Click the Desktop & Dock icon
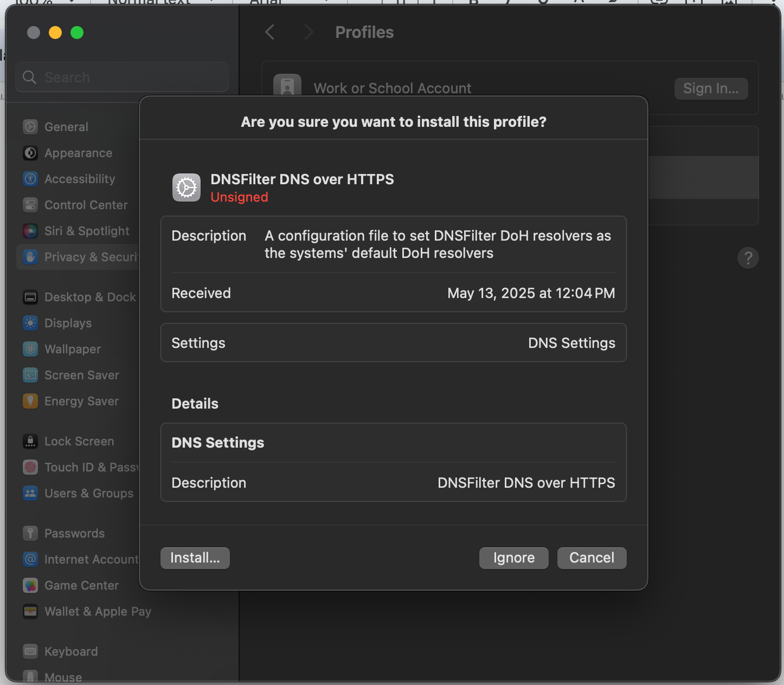Image resolution: width=784 pixels, height=685 pixels. coord(30,297)
